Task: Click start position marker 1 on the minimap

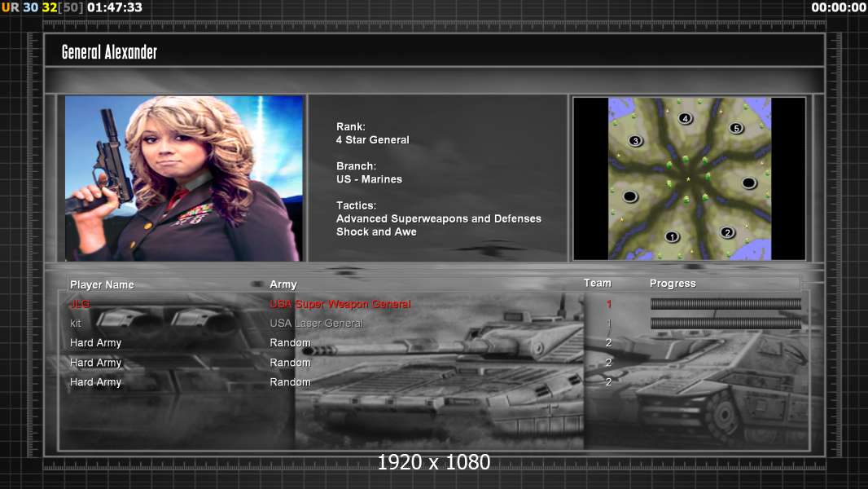Action: pyautogui.click(x=672, y=237)
